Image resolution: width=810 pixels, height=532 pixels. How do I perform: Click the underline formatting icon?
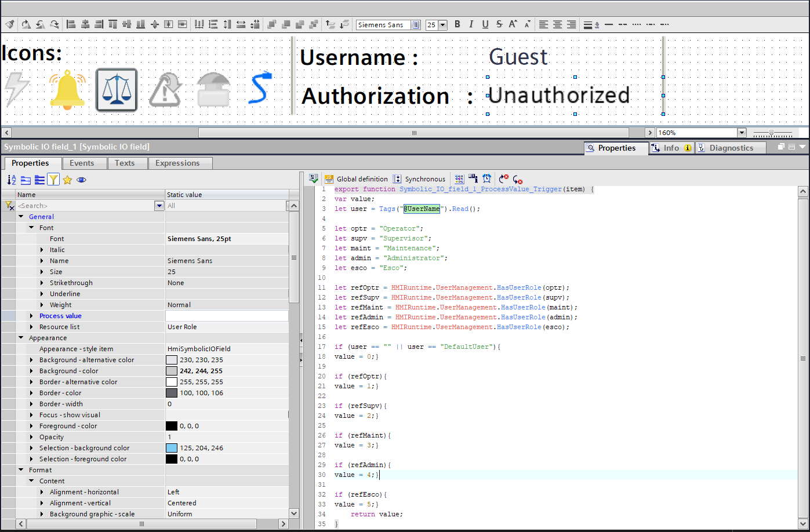pos(485,24)
